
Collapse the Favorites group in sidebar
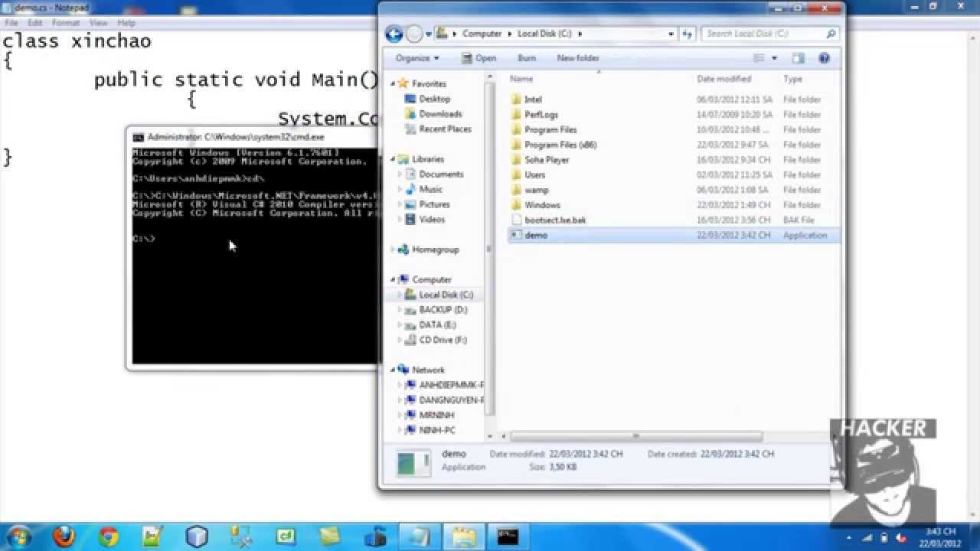point(393,83)
